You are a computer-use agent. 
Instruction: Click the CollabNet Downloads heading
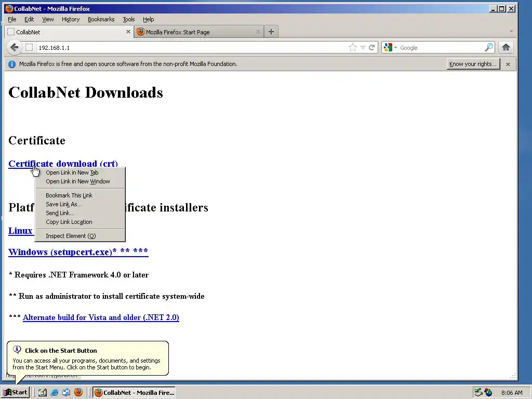[x=86, y=92]
